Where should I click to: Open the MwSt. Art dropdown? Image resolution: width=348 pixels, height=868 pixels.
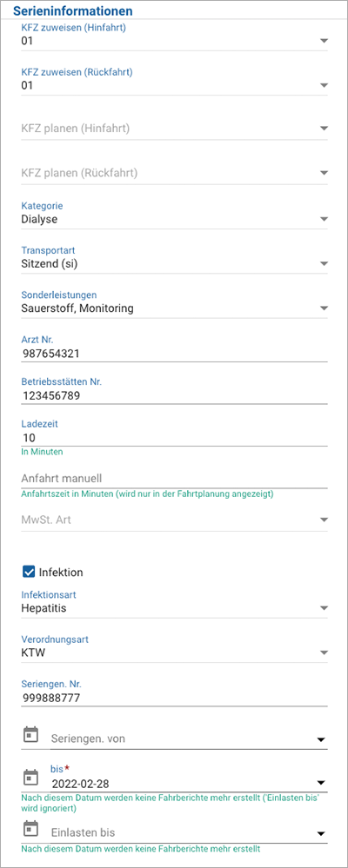click(174, 520)
